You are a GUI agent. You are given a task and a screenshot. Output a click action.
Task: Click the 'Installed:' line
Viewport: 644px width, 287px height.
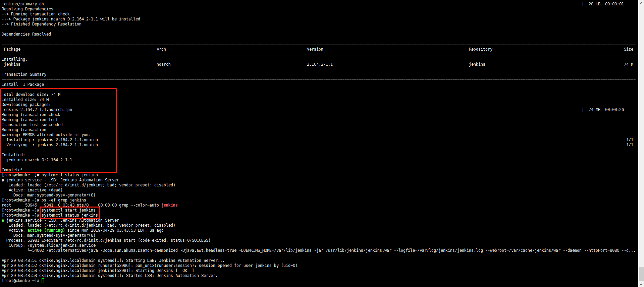coord(13,155)
